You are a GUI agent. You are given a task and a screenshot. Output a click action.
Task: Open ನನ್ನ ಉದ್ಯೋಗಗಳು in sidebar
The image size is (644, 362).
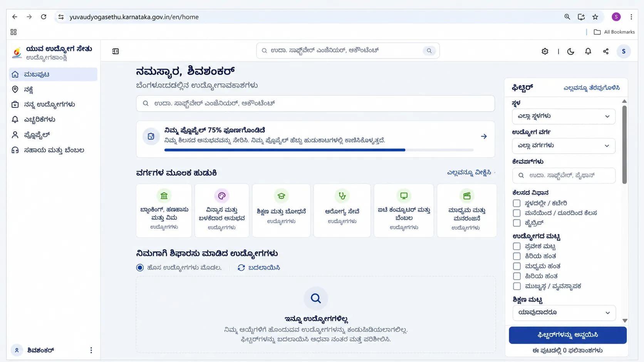tap(53, 105)
